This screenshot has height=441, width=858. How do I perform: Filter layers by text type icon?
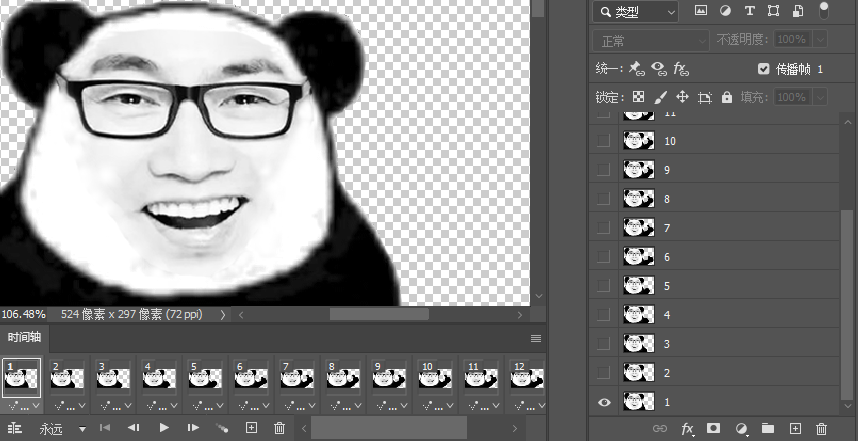750,10
